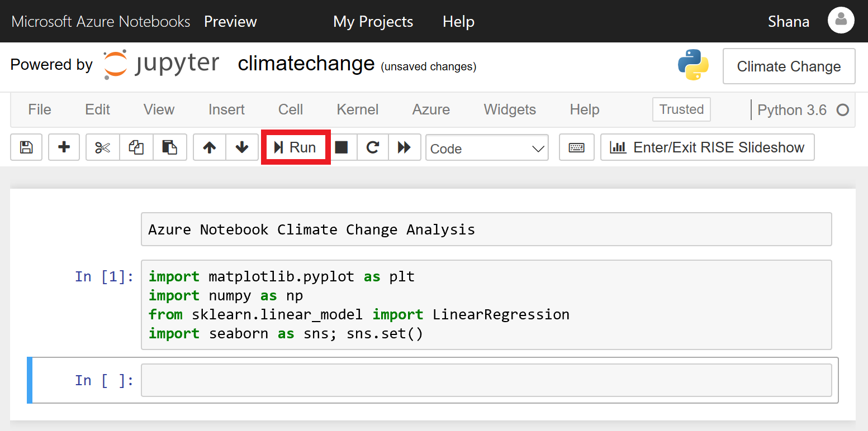The height and width of the screenshot is (431, 868).
Task: Copy selected cells using the copy icon
Action: tap(136, 147)
